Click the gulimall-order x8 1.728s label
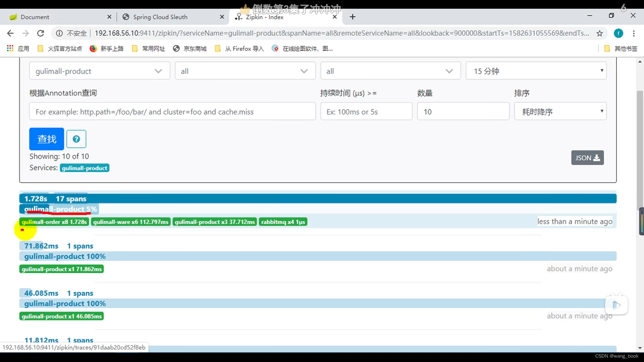 tap(54, 222)
